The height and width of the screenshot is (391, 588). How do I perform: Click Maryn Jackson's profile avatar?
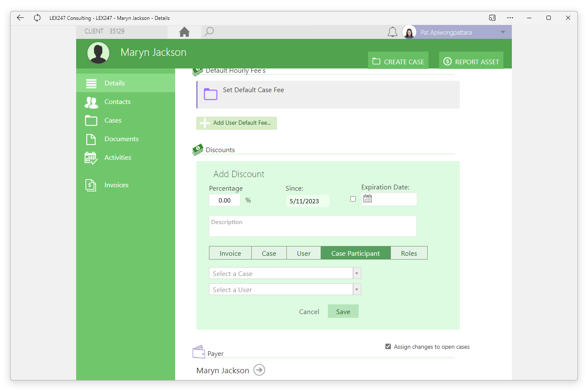pos(99,53)
